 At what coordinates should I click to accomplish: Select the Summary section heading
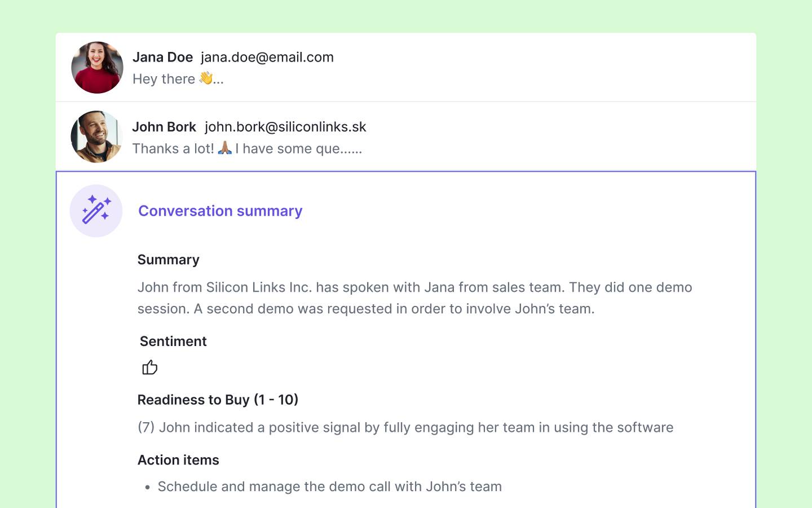point(168,260)
